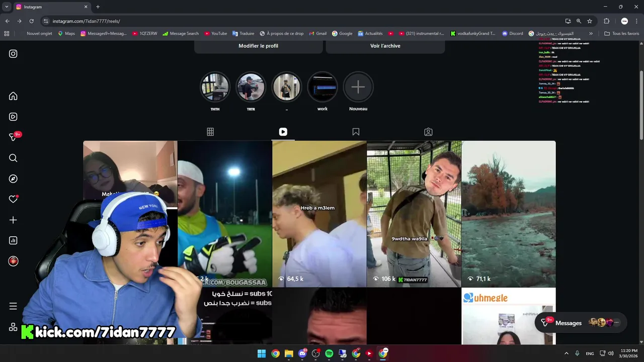Open Discord from the taskbar
This screenshot has width=644, height=362.
tap(302, 353)
